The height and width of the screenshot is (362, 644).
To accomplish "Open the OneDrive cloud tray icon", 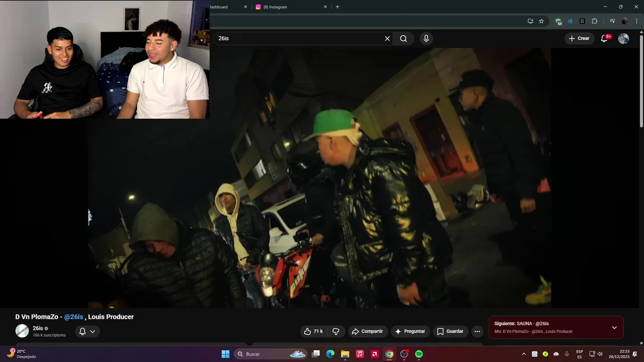I will click(x=556, y=354).
